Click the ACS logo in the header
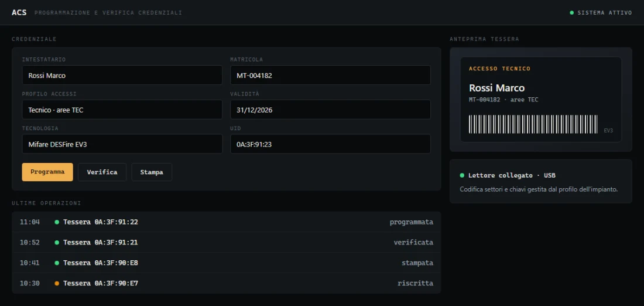The image size is (644, 306). tap(19, 12)
